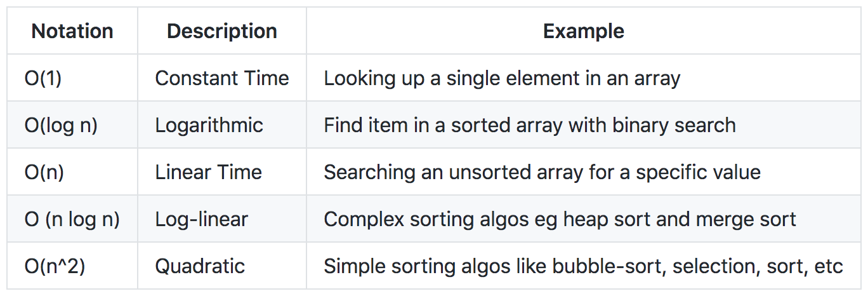Click the single element lookup example text
The height and width of the screenshot is (296, 868).
pos(502,78)
